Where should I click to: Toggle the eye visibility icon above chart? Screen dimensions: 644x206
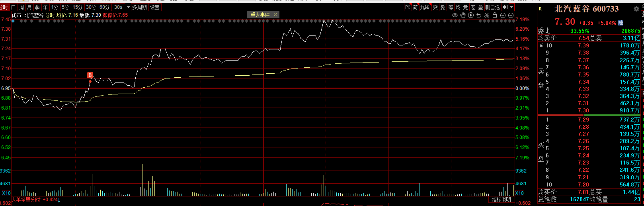tap(455, 15)
